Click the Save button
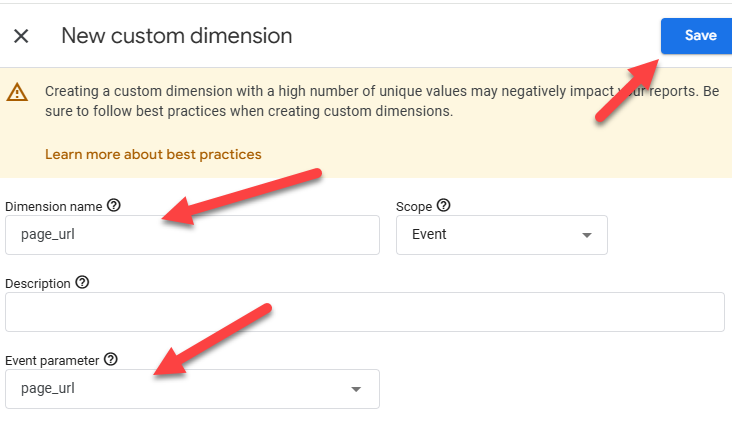This screenshot has height=426, width=732. pyautogui.click(x=700, y=35)
